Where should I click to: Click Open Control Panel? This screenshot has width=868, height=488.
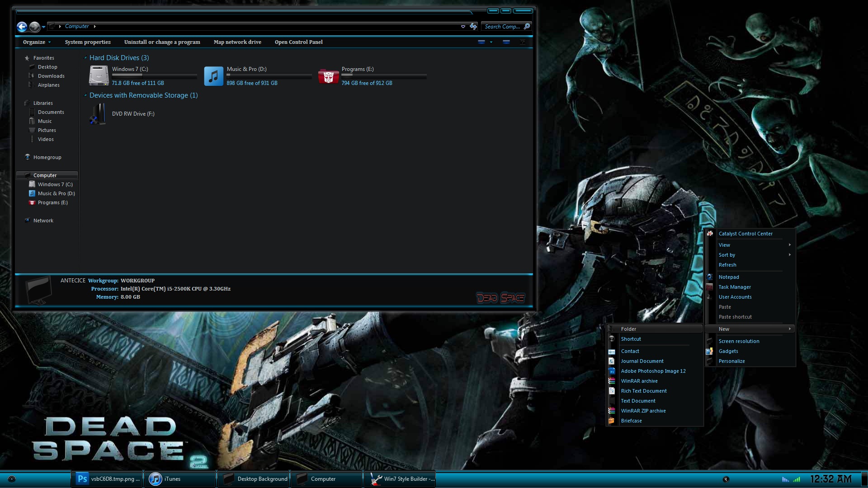pos(298,42)
